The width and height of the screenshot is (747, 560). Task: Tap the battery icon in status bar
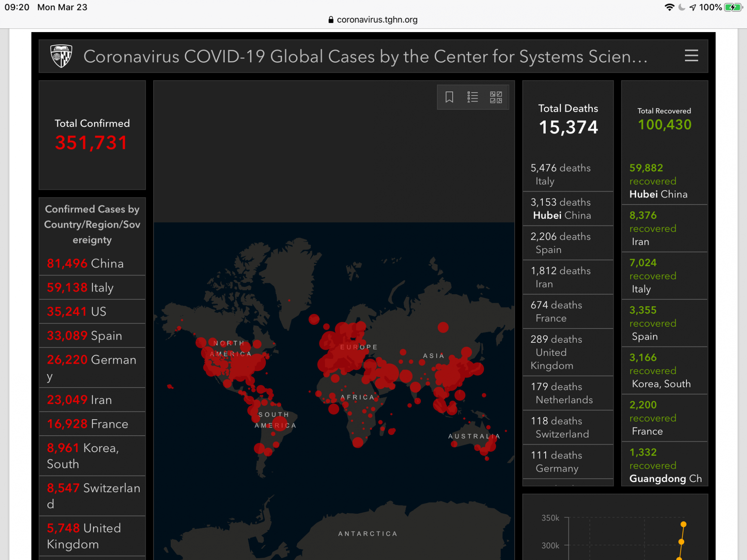(733, 7)
